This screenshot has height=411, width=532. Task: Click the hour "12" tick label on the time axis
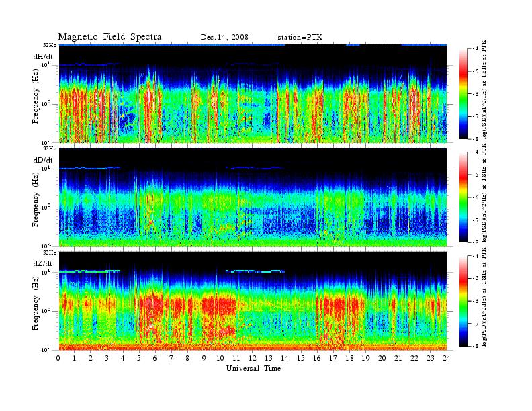tap(253, 358)
